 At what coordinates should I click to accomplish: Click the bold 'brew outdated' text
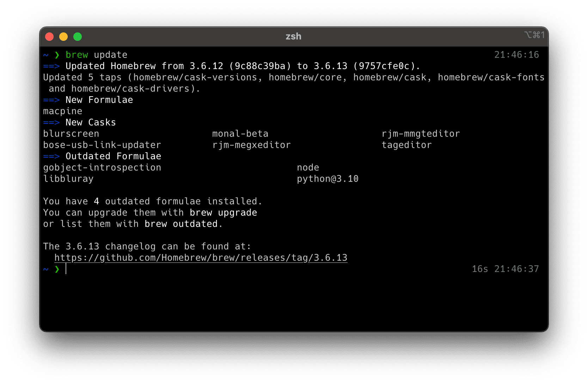181,224
